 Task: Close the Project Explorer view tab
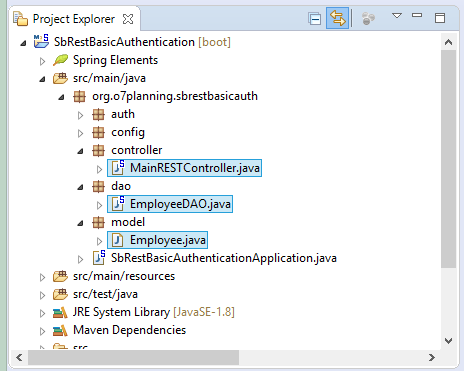(128, 19)
